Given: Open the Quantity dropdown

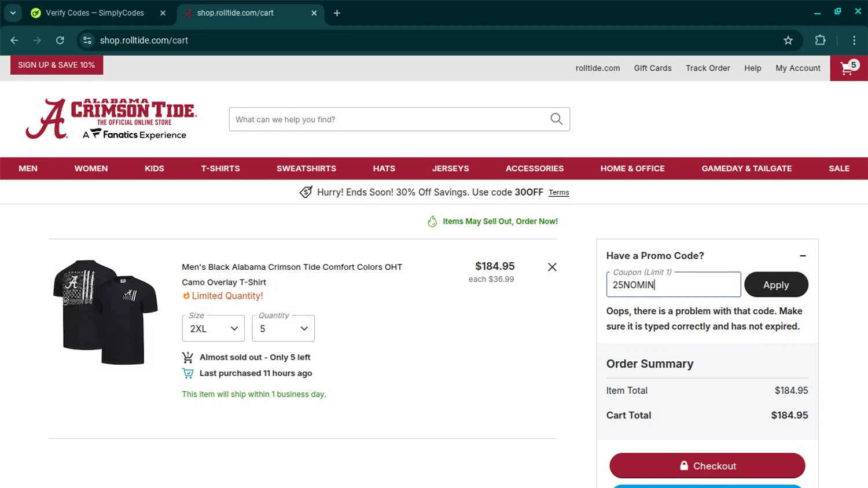Looking at the screenshot, I should (x=284, y=328).
